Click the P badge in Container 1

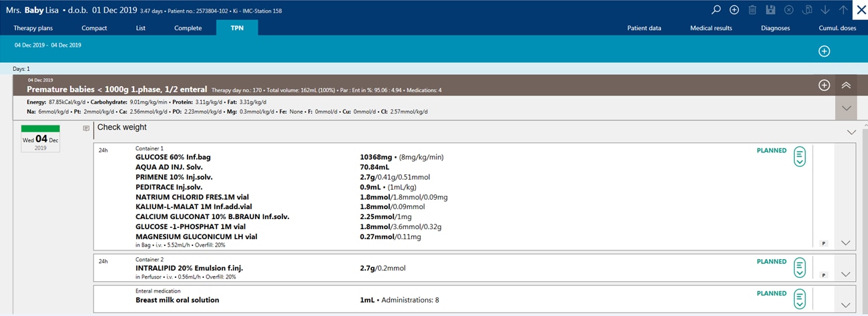tap(823, 243)
